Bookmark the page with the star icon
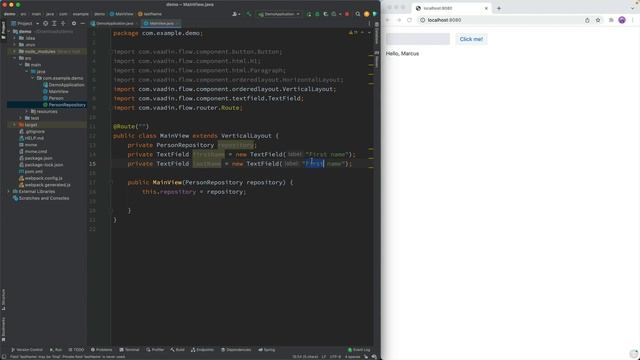Viewport: 640px width, 360px height. 598,20
